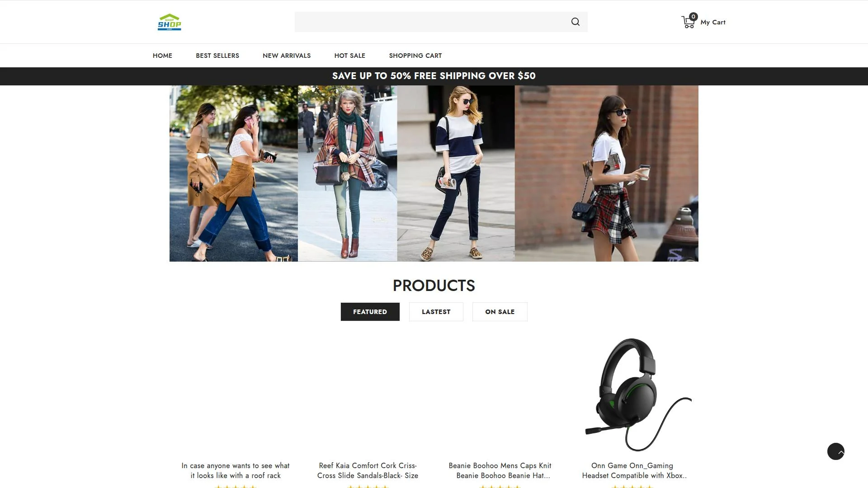Click the Shop logo icon
This screenshot has height=488, width=868.
point(170,22)
